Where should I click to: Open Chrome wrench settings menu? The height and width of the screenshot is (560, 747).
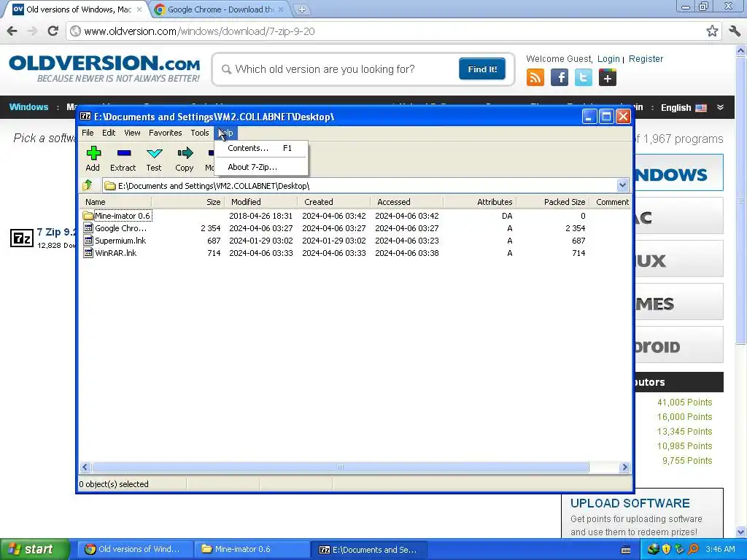pos(735,31)
